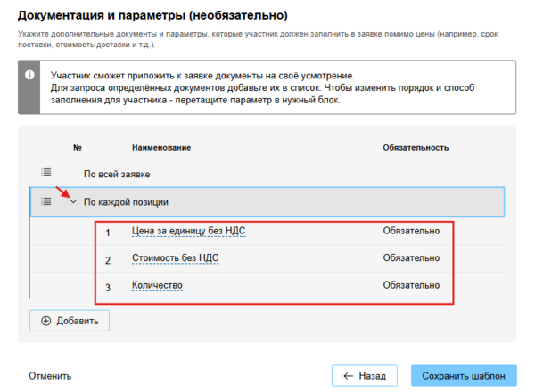Go back using the Назад button
The height and width of the screenshot is (392, 535).
click(365, 375)
